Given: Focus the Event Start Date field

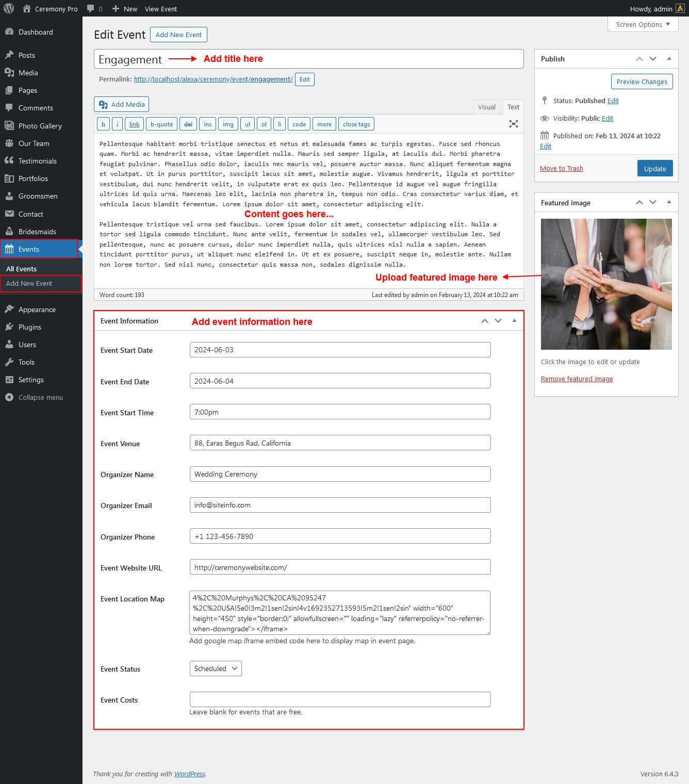Looking at the screenshot, I should coord(340,350).
